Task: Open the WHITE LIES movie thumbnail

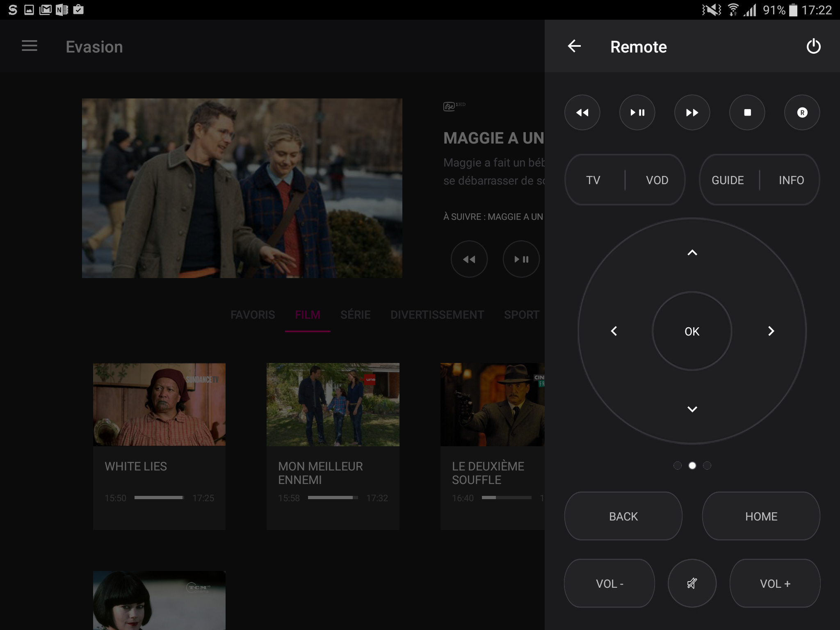Action: [159, 404]
